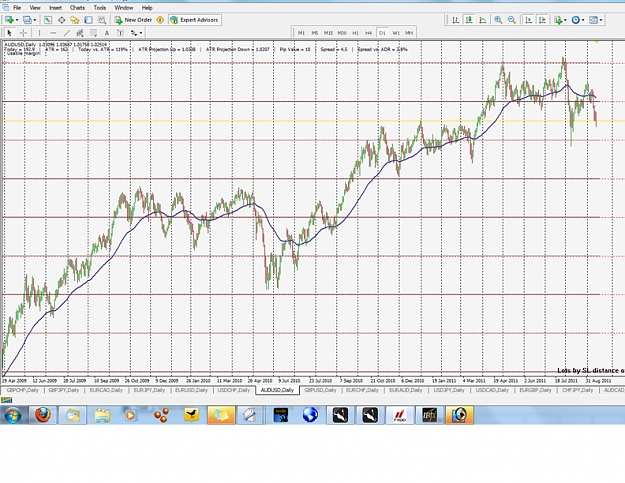Switch to the EURCAD,Daily chart tab
This screenshot has height=483, width=625.
point(106,390)
